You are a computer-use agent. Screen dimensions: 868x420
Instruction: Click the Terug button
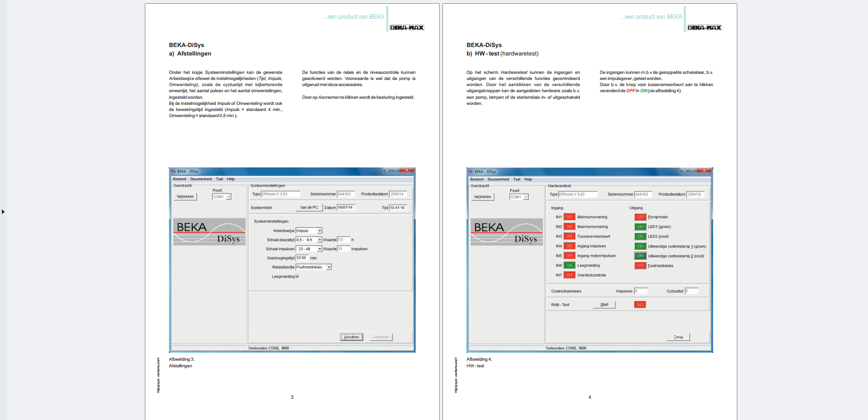point(678,337)
